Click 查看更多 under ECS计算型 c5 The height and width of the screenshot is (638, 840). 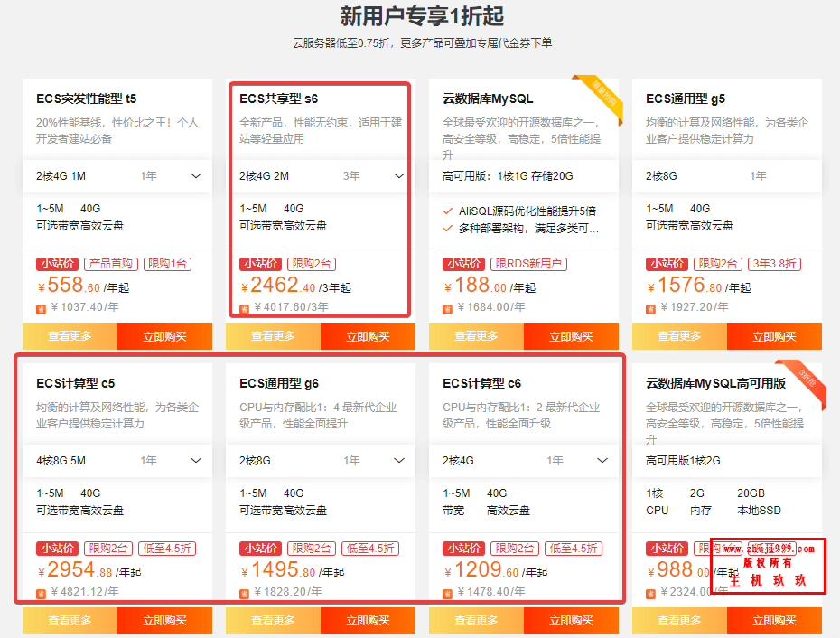(x=70, y=621)
